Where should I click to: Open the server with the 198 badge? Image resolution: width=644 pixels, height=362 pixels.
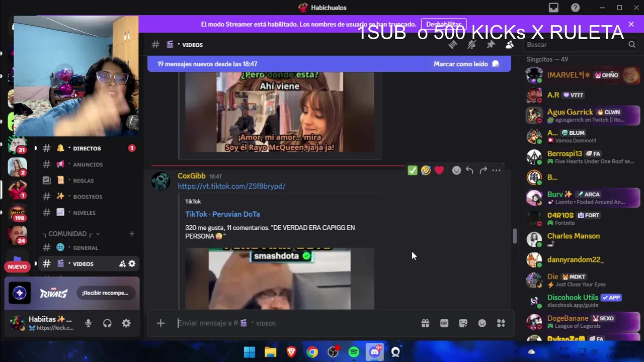[x=18, y=213]
